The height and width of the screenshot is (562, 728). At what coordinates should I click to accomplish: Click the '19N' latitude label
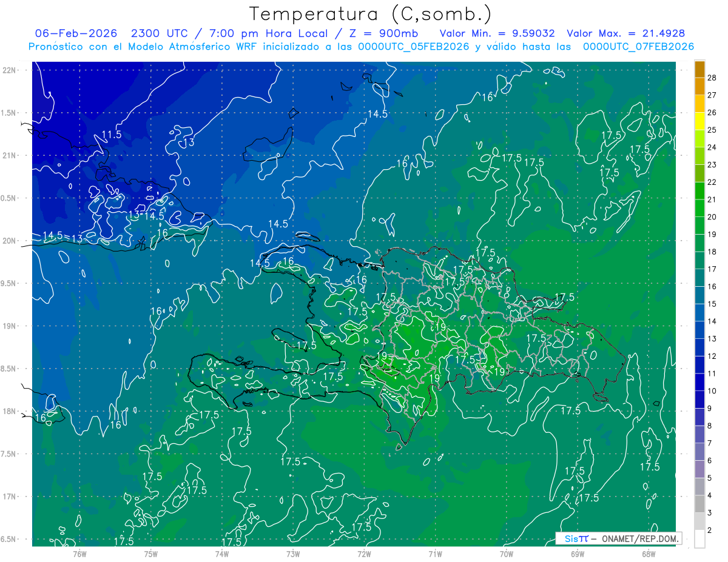(x=9, y=326)
